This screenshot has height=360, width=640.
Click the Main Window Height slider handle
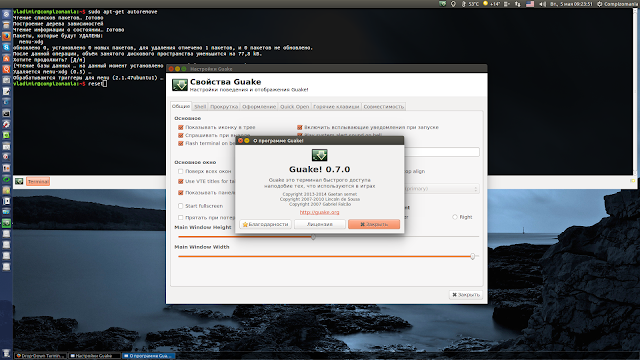[x=313, y=237]
